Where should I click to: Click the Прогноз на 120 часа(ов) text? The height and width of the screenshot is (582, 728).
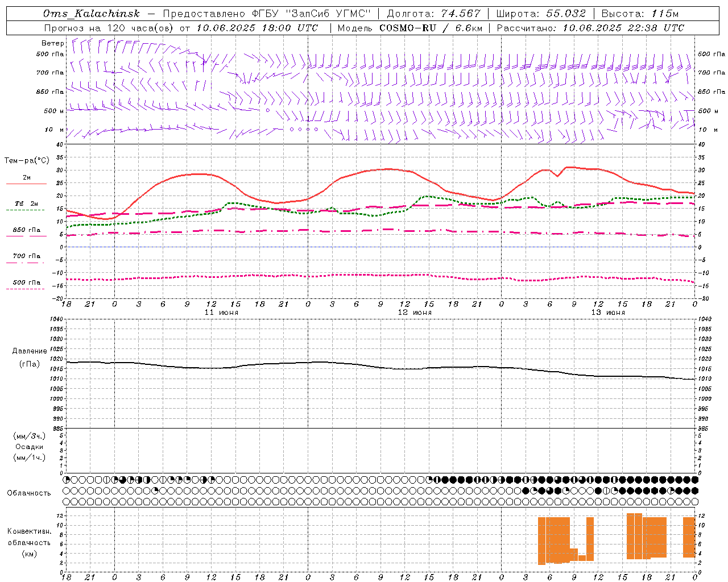click(109, 28)
